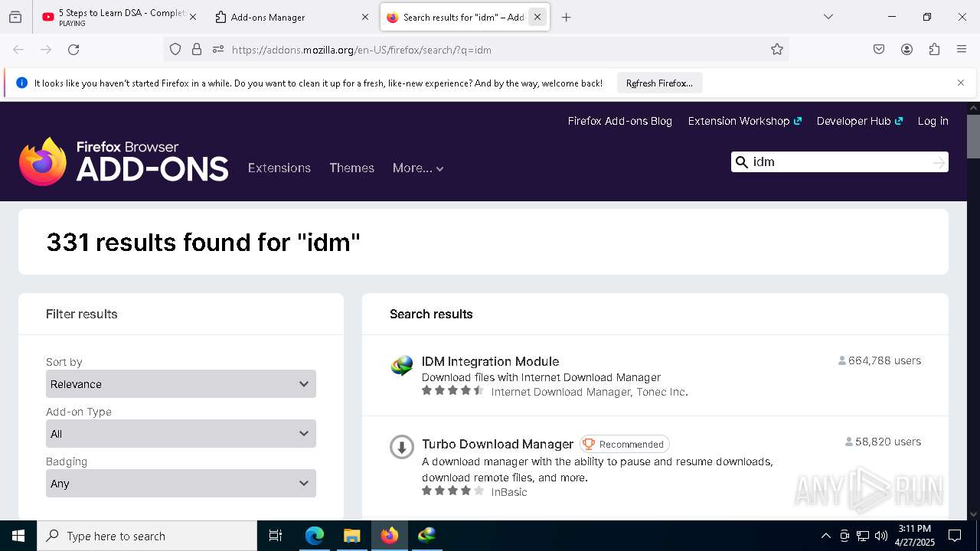Click the add-ons search field containing idm

[x=838, y=161]
